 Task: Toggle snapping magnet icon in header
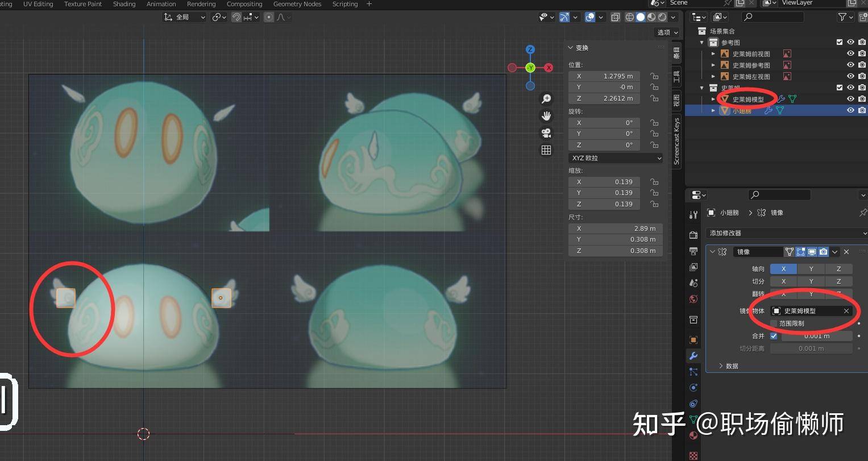pyautogui.click(x=236, y=17)
